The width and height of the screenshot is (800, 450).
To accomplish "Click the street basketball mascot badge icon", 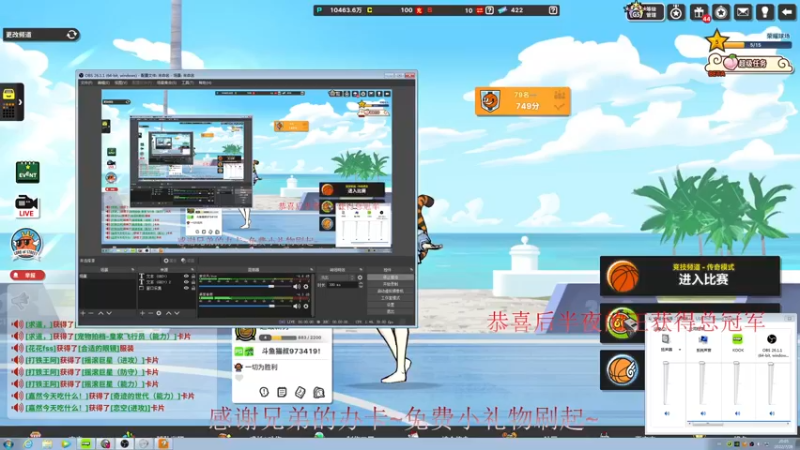I will pyautogui.click(x=26, y=244).
